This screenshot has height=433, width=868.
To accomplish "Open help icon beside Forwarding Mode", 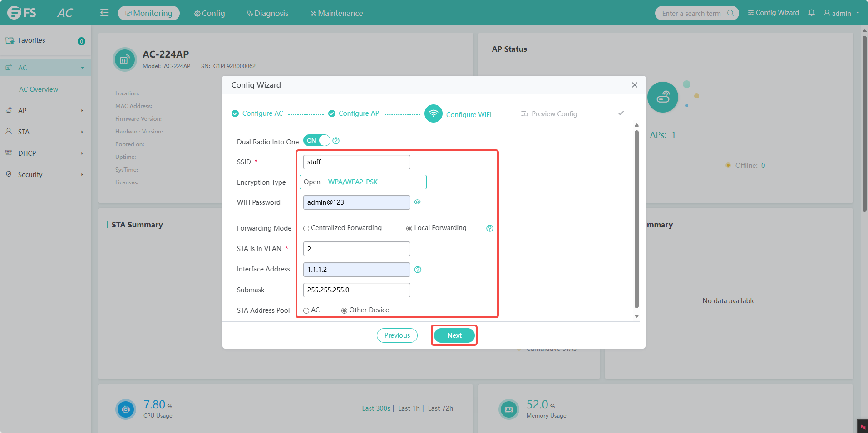I will point(490,228).
